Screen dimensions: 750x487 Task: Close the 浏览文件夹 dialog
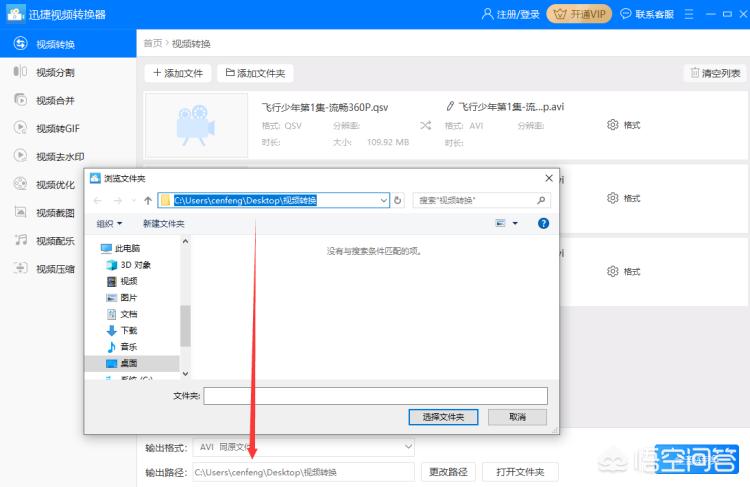(x=549, y=178)
